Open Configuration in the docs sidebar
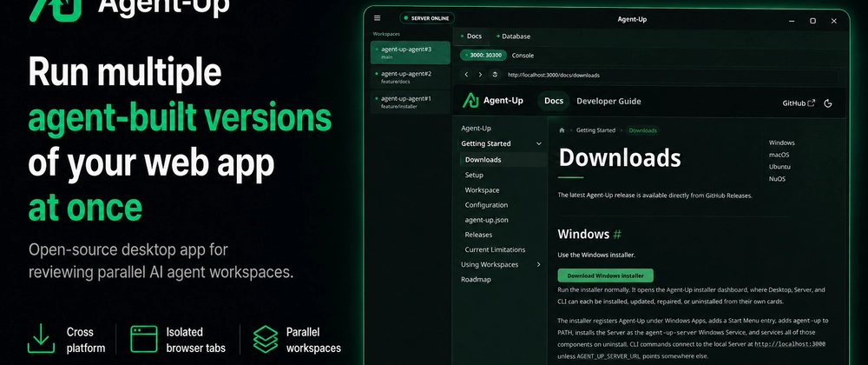The height and width of the screenshot is (365, 868). [x=486, y=205]
